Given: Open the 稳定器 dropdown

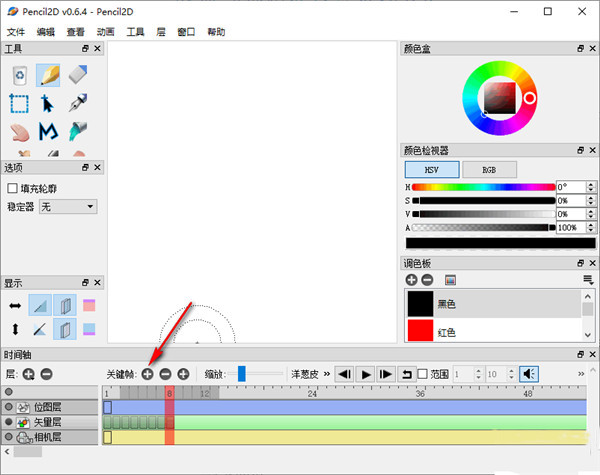Looking at the screenshot, I should (x=68, y=206).
